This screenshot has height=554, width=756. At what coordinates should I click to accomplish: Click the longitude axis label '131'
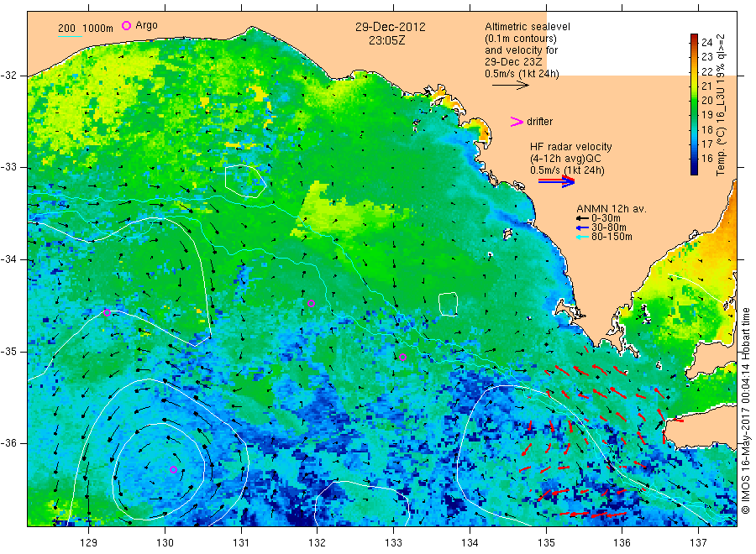click(241, 543)
